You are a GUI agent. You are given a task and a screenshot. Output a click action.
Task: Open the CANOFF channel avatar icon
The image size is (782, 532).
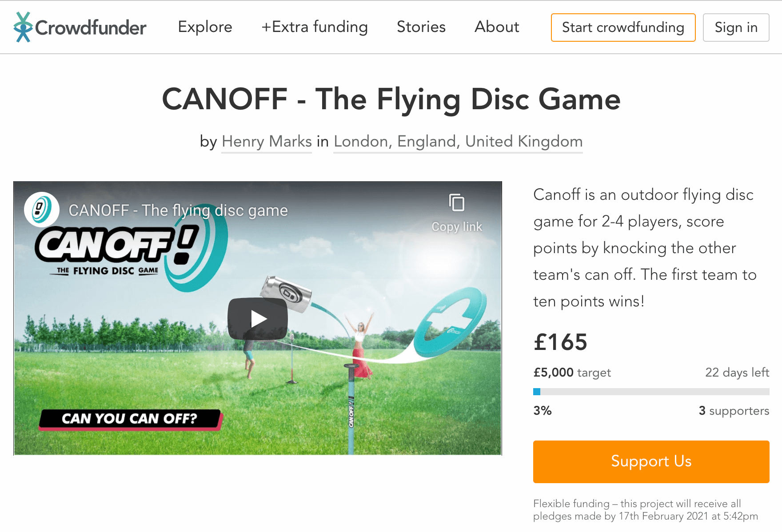(42, 210)
